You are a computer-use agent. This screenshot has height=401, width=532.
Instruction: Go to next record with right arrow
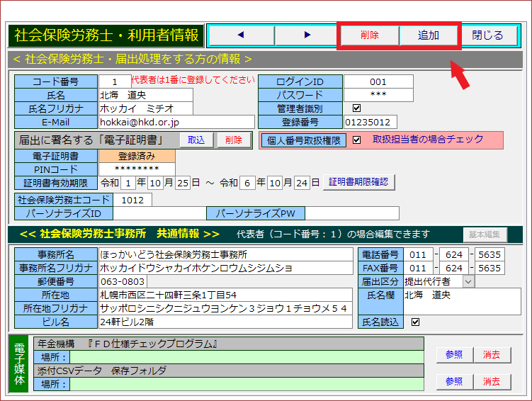click(x=307, y=35)
